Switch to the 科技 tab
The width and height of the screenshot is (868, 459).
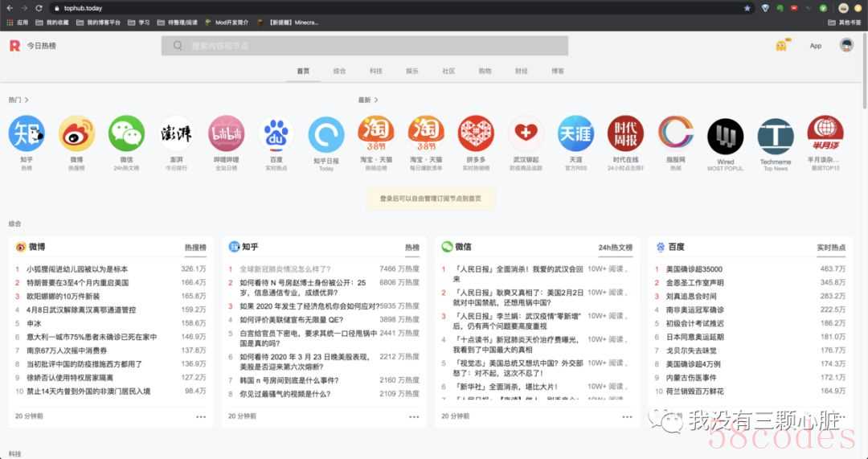coord(375,71)
